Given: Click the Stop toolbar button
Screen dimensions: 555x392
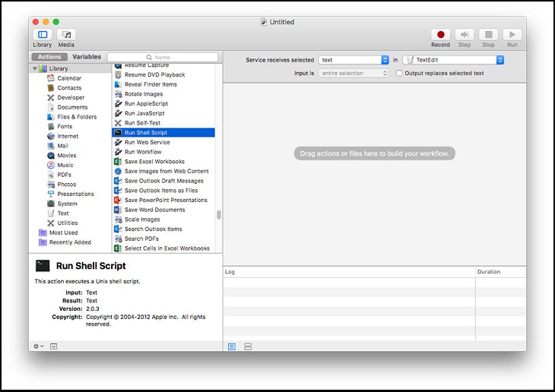Looking at the screenshot, I should click(488, 35).
